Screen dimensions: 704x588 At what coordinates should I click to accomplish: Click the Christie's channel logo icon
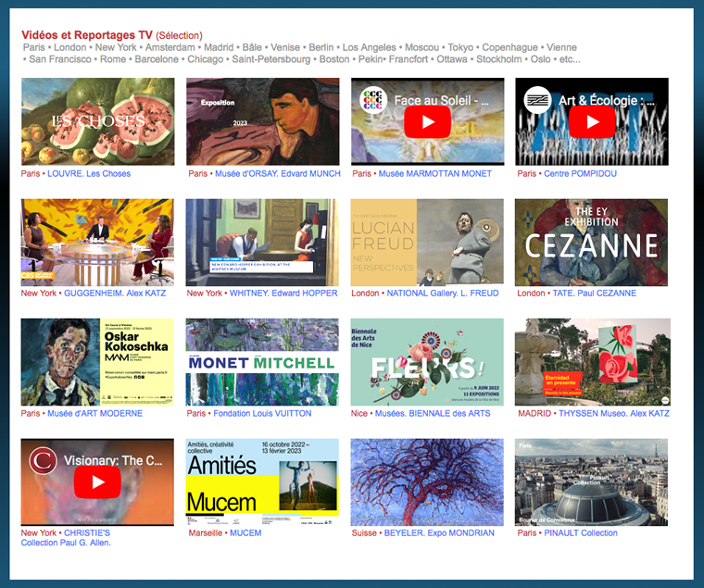43,460
